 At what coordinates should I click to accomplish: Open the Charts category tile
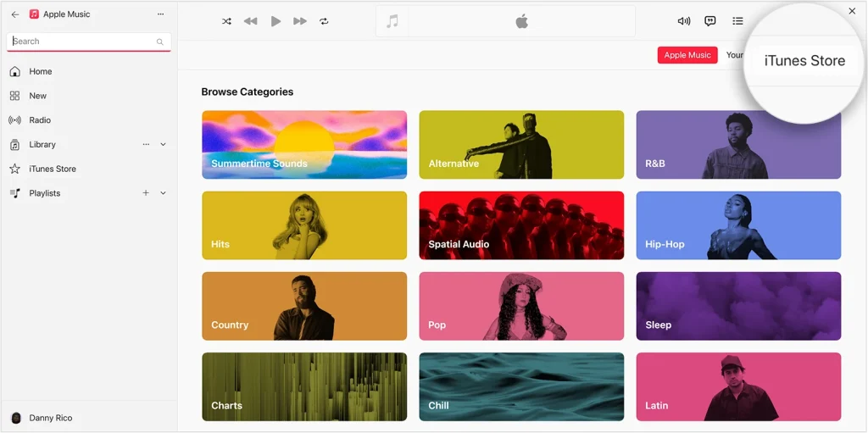pos(304,387)
